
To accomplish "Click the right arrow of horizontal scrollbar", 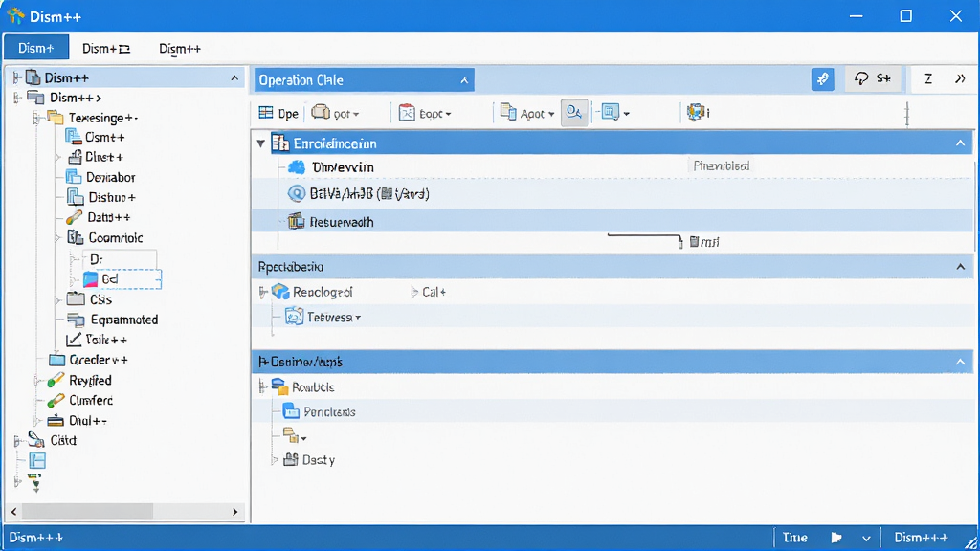I will (235, 512).
